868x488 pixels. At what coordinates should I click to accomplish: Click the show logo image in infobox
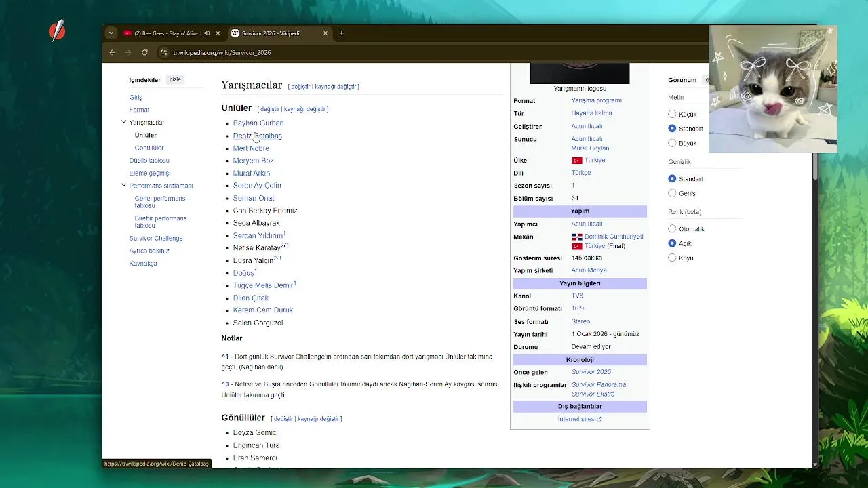click(x=580, y=73)
